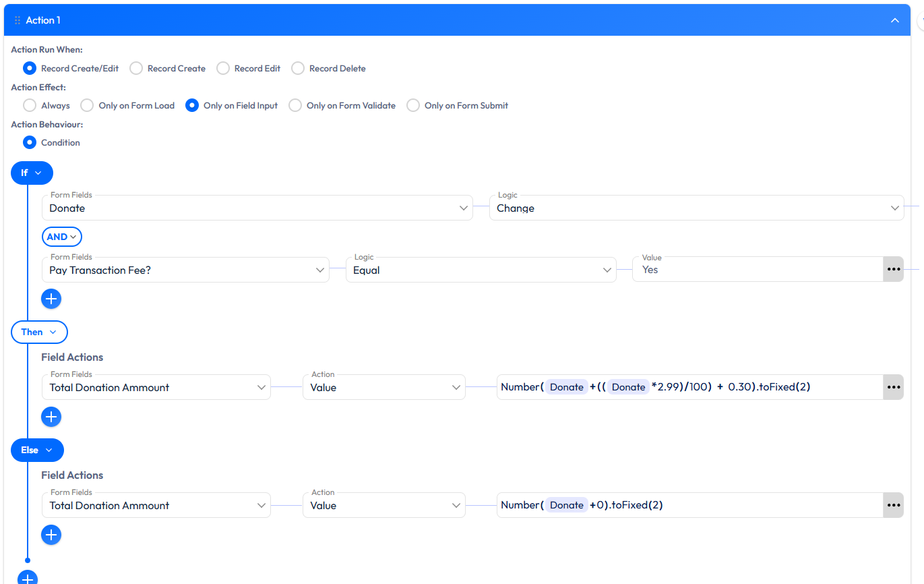Open Else Total Donation Ammount field dropdown

tap(156, 505)
